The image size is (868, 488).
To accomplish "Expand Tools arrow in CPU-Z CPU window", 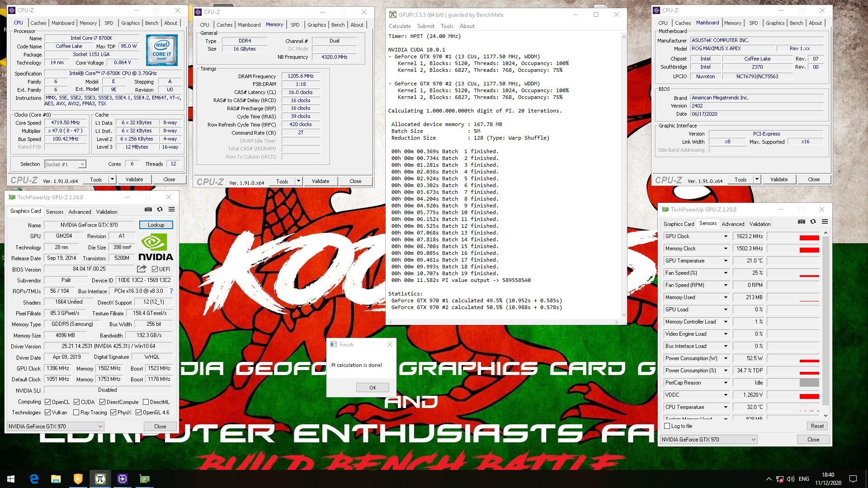I will 112,179.
